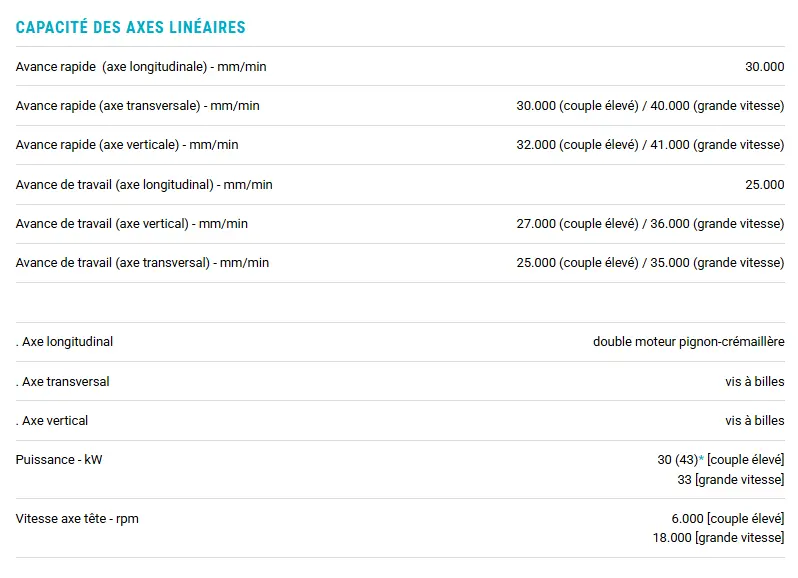Select the Axe transversal row label

coord(63,382)
